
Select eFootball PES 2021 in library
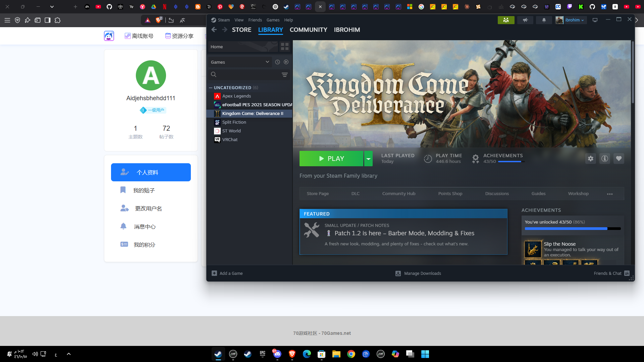[x=250, y=105]
